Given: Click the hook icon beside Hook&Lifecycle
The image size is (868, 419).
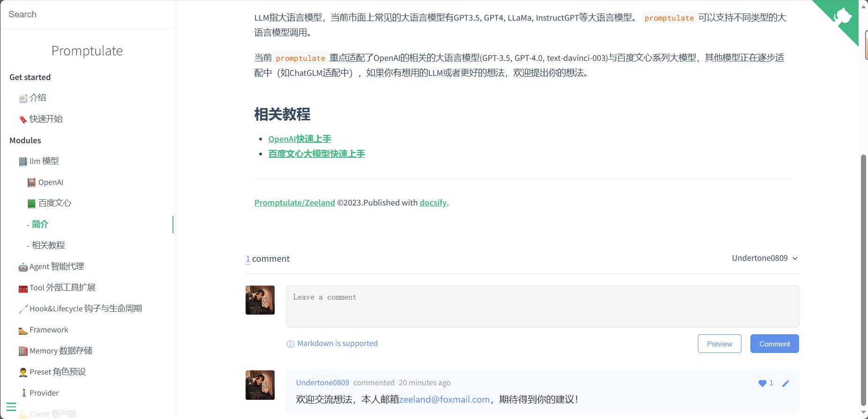Looking at the screenshot, I should coord(23,309).
